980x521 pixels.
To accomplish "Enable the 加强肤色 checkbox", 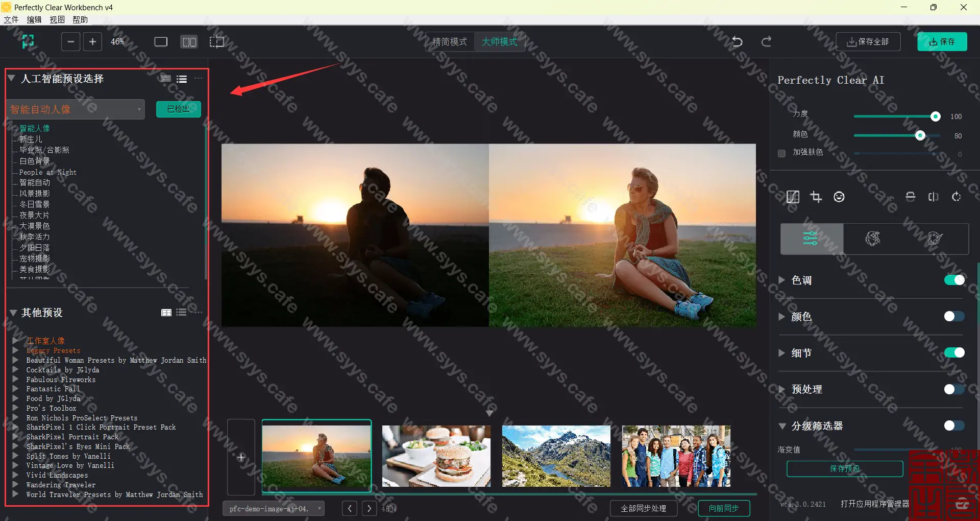I will (x=781, y=153).
